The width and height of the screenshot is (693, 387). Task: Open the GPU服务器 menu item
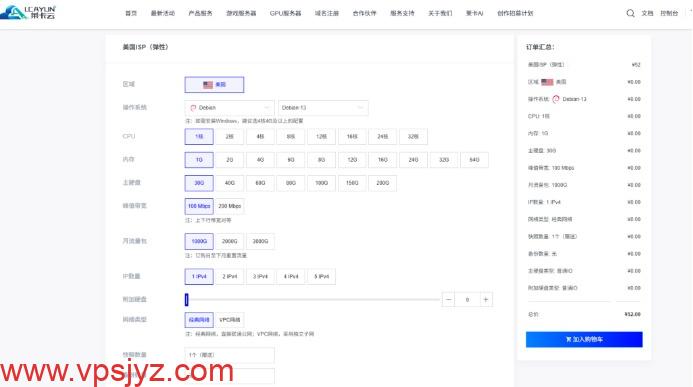pos(286,13)
